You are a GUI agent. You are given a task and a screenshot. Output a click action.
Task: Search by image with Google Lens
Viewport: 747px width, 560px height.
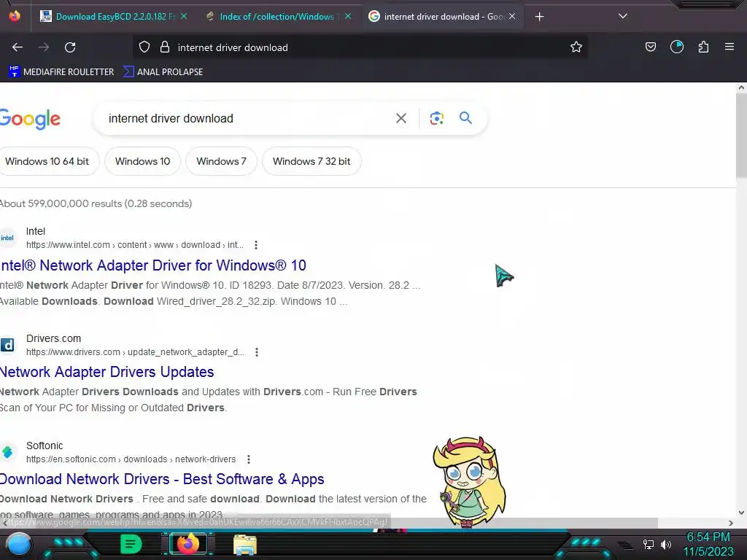(436, 118)
